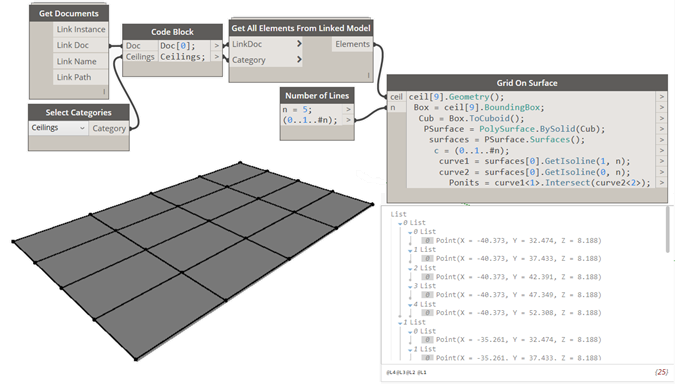This screenshot has height=392, width=684.
Task: Select Point X = -35.261, Y = 32.474 entry
Action: [511, 339]
